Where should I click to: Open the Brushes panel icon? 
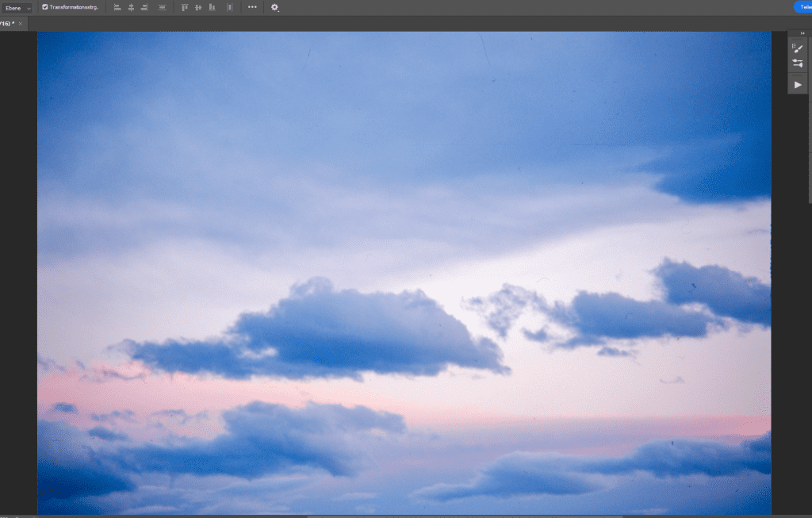click(798, 48)
